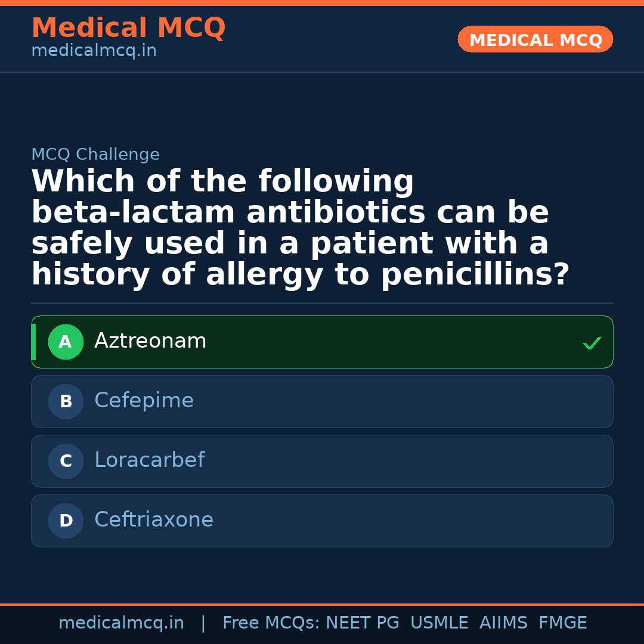Image resolution: width=644 pixels, height=644 pixels.
Task: Click the Medical MCQ header title
Action: click(x=128, y=28)
